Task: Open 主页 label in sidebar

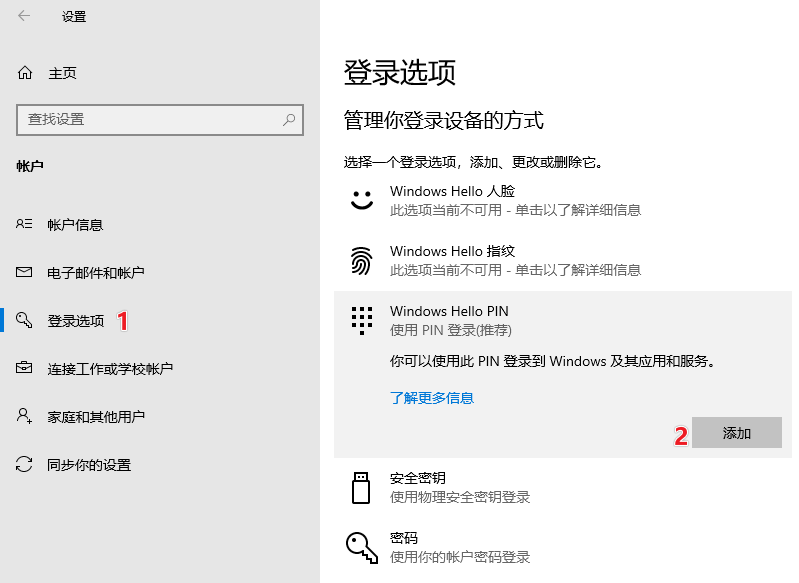Action: (x=62, y=73)
